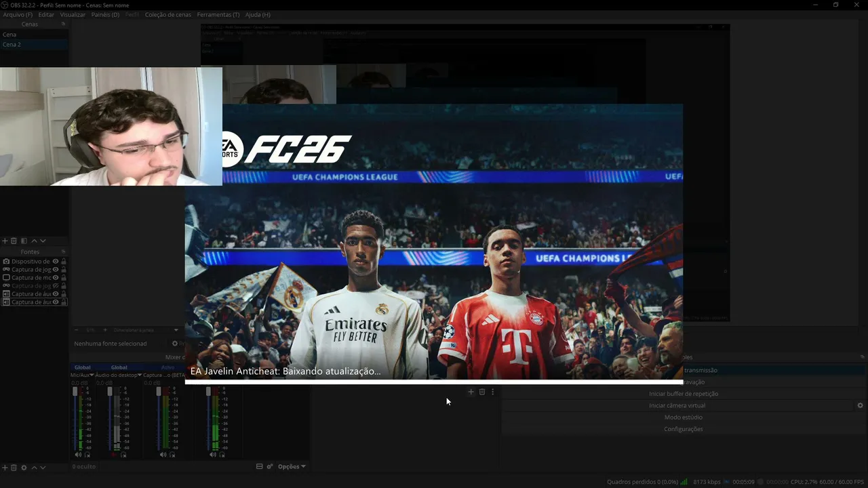The image size is (868, 488).
Task: Open filters gear next to Nenhuma fonte selecionada
Action: pyautogui.click(x=175, y=344)
